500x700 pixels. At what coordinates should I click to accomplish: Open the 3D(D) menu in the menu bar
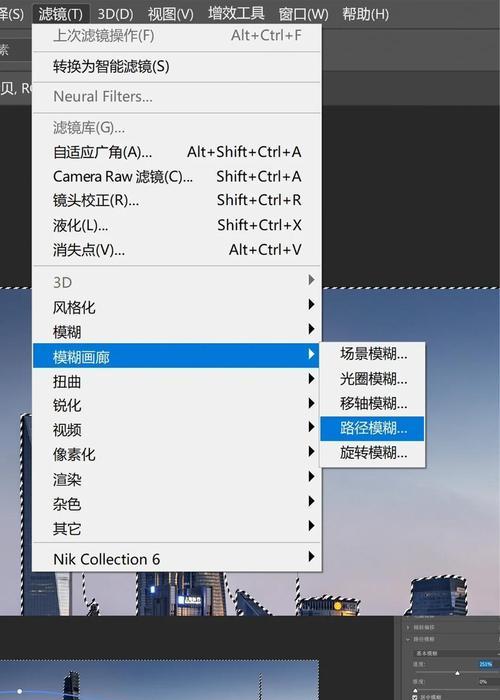click(x=115, y=14)
